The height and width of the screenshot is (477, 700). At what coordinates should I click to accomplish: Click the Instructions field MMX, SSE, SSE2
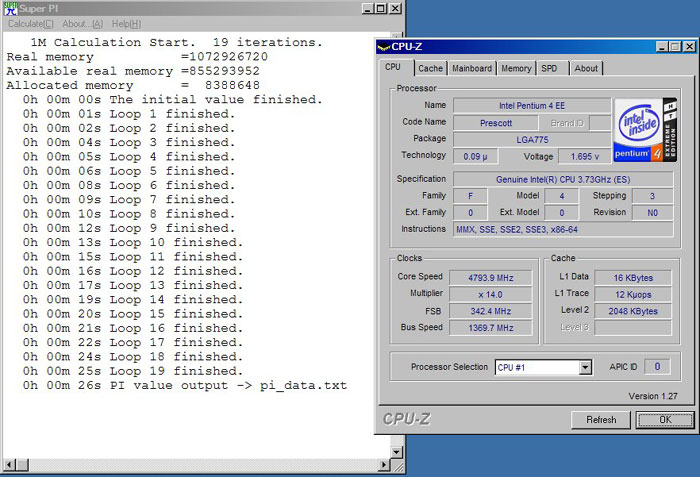coord(563,230)
